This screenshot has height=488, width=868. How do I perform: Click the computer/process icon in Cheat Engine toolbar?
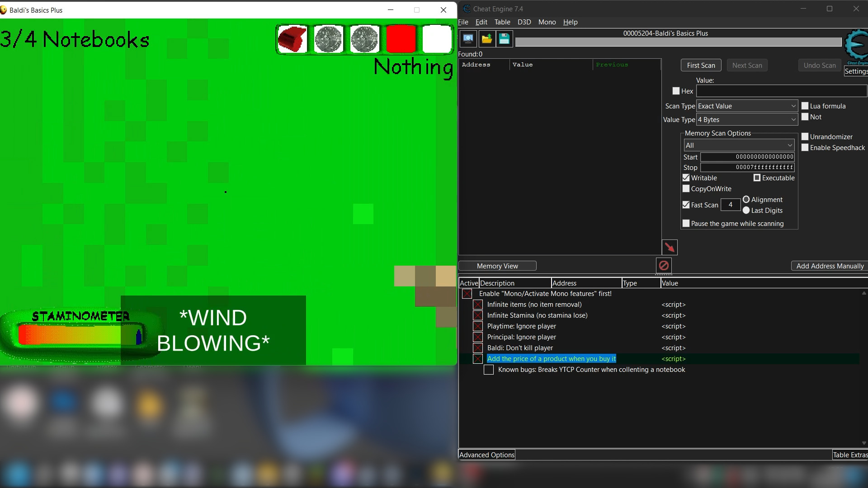click(x=468, y=39)
